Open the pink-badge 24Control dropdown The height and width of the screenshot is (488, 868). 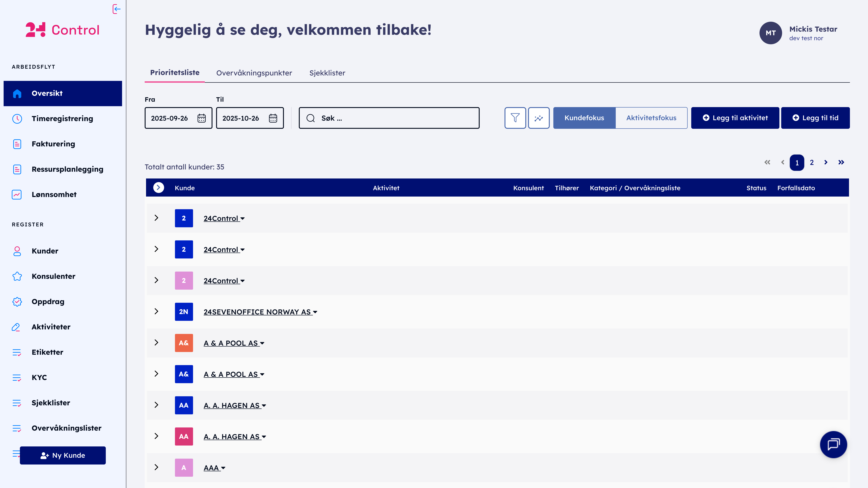[243, 281]
